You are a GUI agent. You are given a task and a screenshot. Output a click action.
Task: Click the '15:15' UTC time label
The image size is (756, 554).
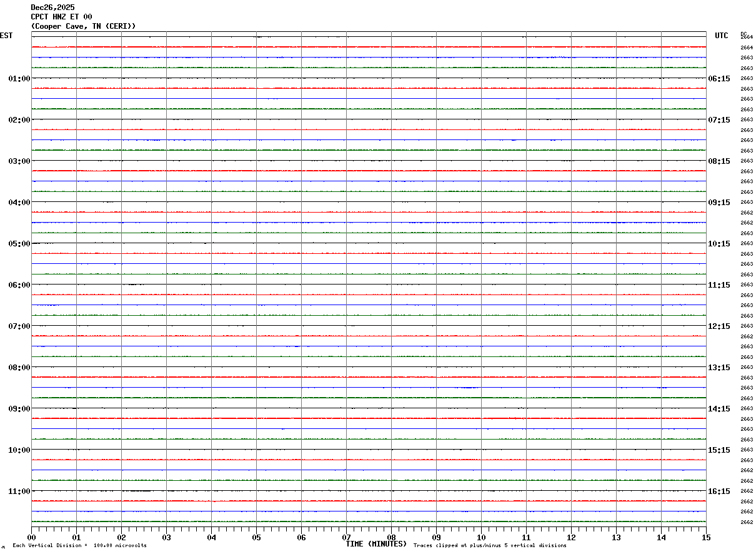(x=719, y=450)
